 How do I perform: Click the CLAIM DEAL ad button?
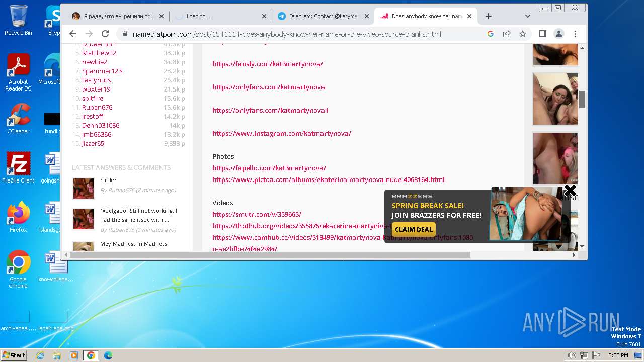[414, 229]
